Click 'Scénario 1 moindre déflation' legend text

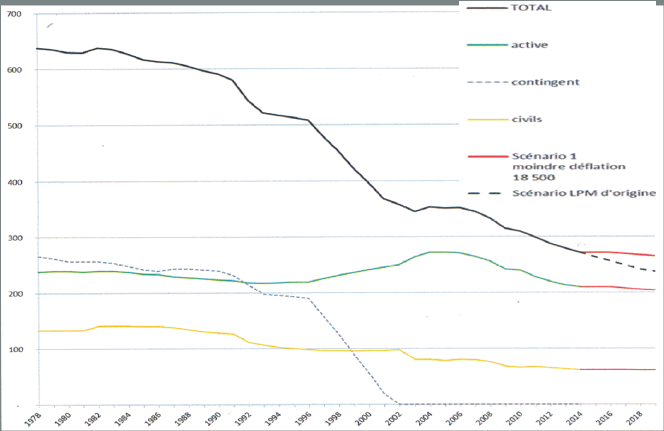[569, 161]
